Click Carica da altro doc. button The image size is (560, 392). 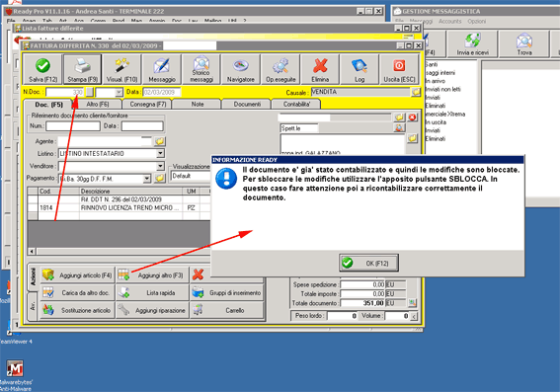click(77, 292)
